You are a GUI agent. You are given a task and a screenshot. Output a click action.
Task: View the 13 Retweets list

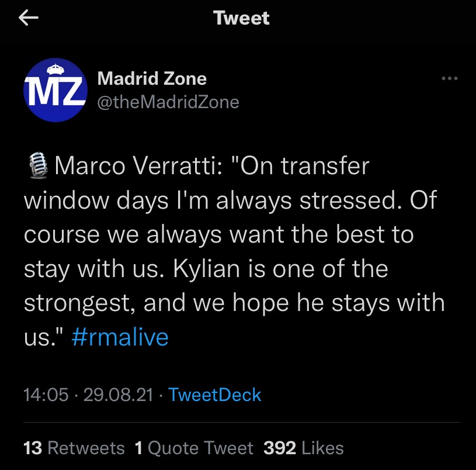pyautogui.click(x=74, y=448)
